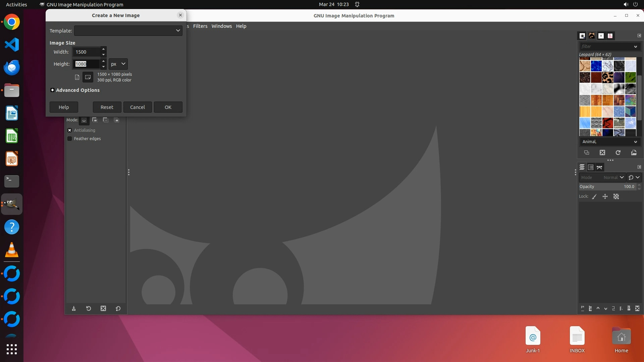Click the refresh patterns icon
This screenshot has width=644, height=362.
pos(618,153)
